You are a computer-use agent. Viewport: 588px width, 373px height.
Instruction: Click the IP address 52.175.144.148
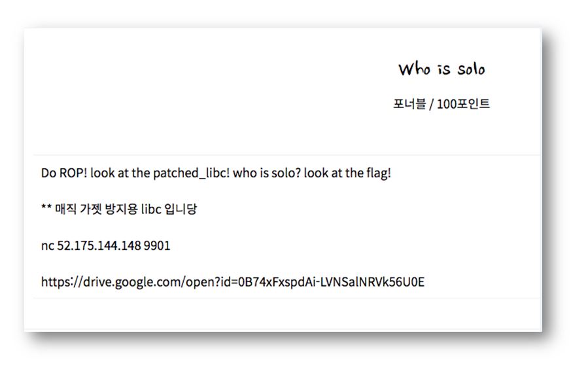tap(96, 246)
